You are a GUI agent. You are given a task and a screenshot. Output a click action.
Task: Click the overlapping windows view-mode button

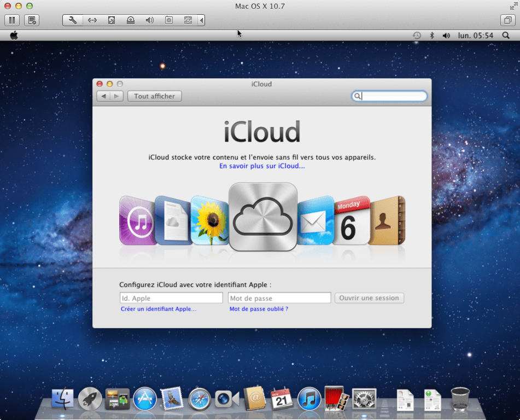click(x=507, y=20)
